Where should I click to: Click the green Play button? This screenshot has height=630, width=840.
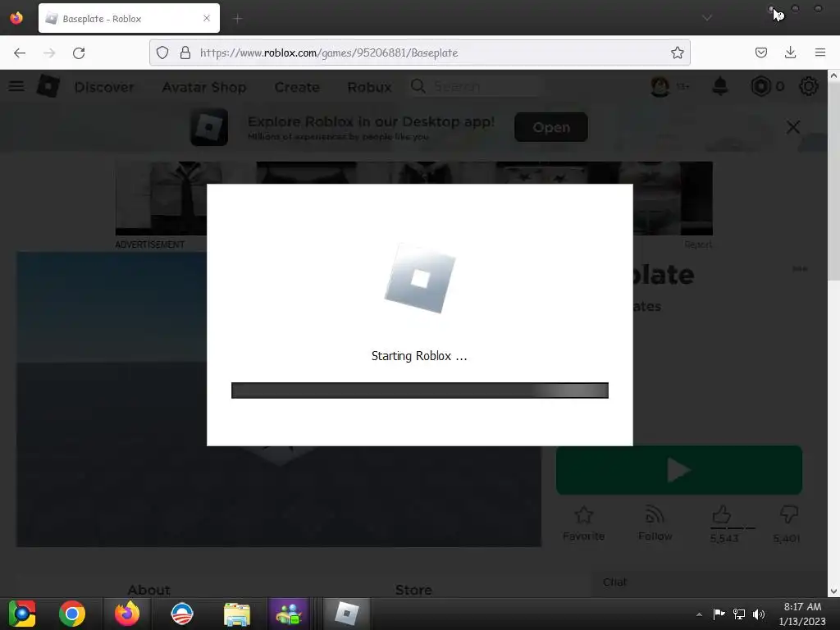(x=678, y=470)
